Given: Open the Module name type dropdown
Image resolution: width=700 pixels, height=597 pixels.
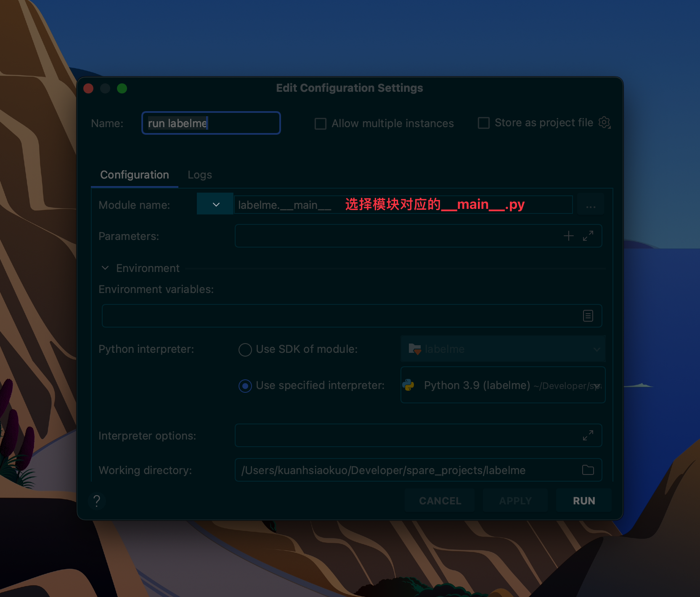Looking at the screenshot, I should pos(215,205).
